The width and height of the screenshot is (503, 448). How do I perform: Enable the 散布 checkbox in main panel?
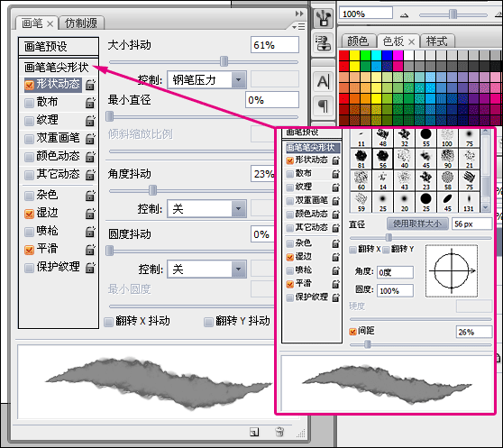tap(29, 103)
